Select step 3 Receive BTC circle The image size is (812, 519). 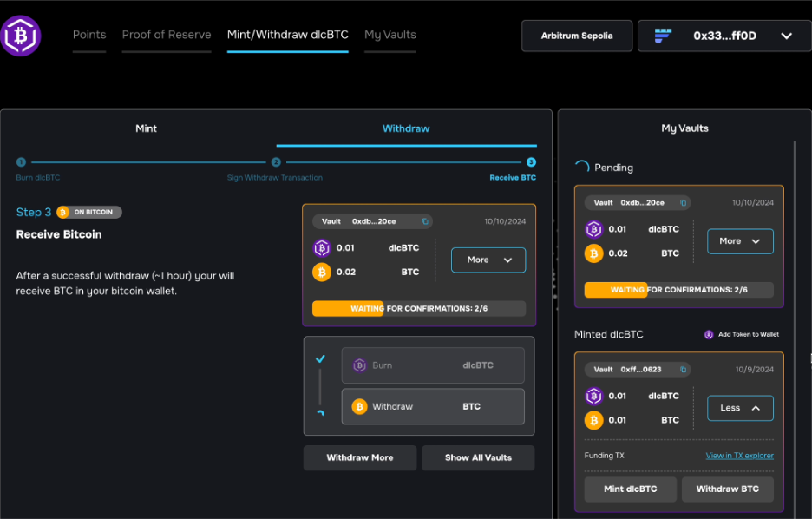coord(531,162)
